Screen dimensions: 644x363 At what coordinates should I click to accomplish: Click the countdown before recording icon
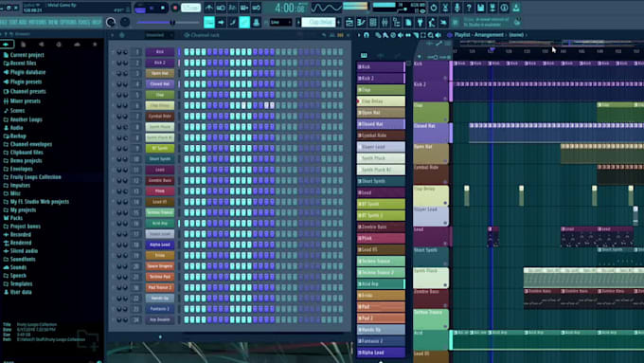click(x=232, y=8)
